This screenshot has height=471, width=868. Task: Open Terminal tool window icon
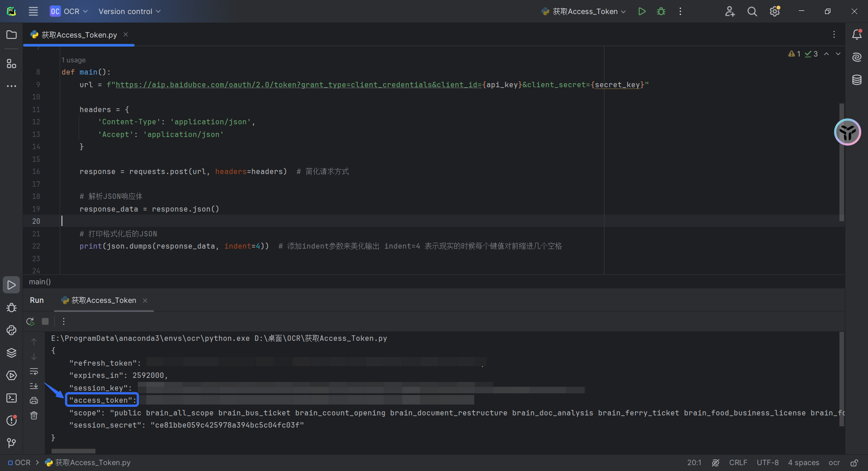[x=11, y=398]
